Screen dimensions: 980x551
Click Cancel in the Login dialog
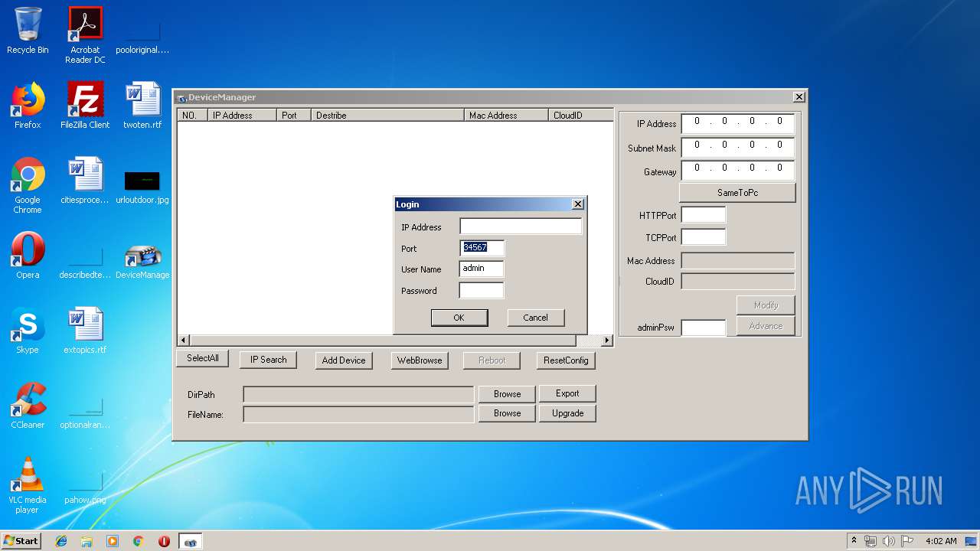click(535, 318)
